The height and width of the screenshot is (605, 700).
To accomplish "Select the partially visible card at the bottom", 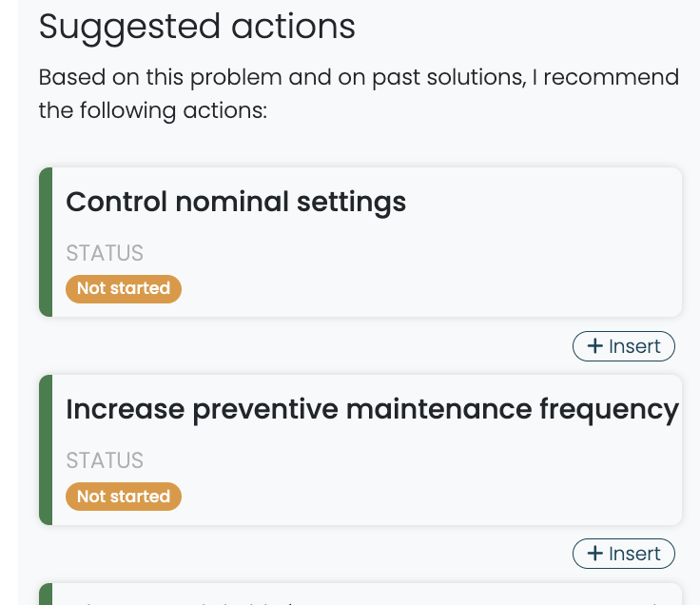I will coord(361,595).
